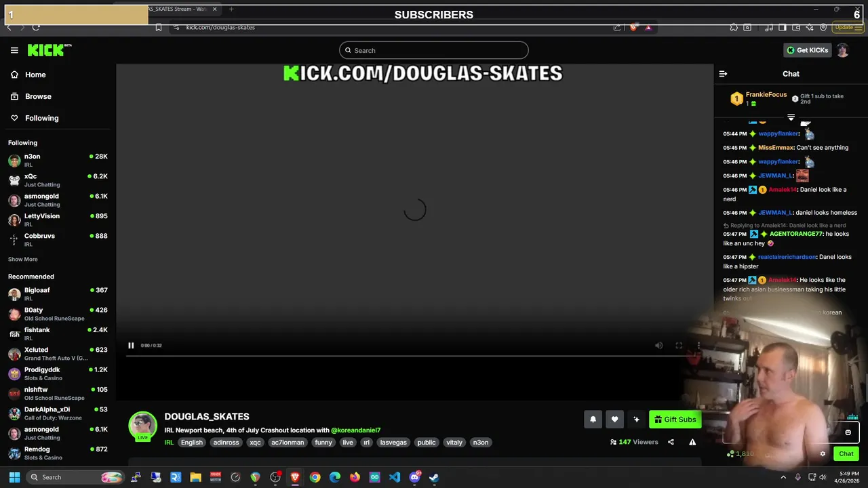Bookmark this page in address bar

(159, 27)
